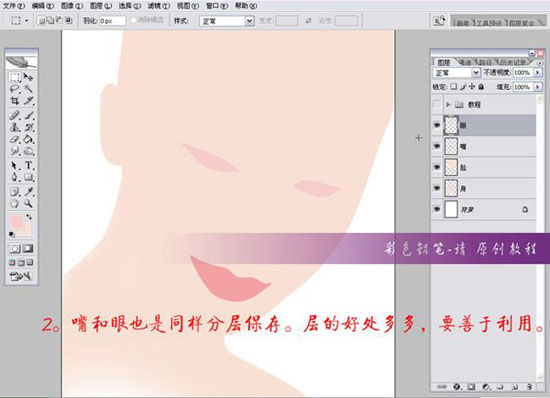Select the Horizontal Type tool
Screen dimensions: 550x398
click(x=28, y=165)
